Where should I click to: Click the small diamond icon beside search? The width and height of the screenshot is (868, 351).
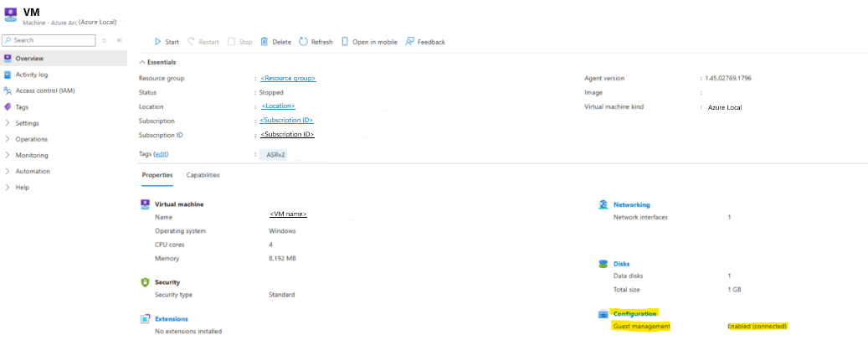(104, 40)
